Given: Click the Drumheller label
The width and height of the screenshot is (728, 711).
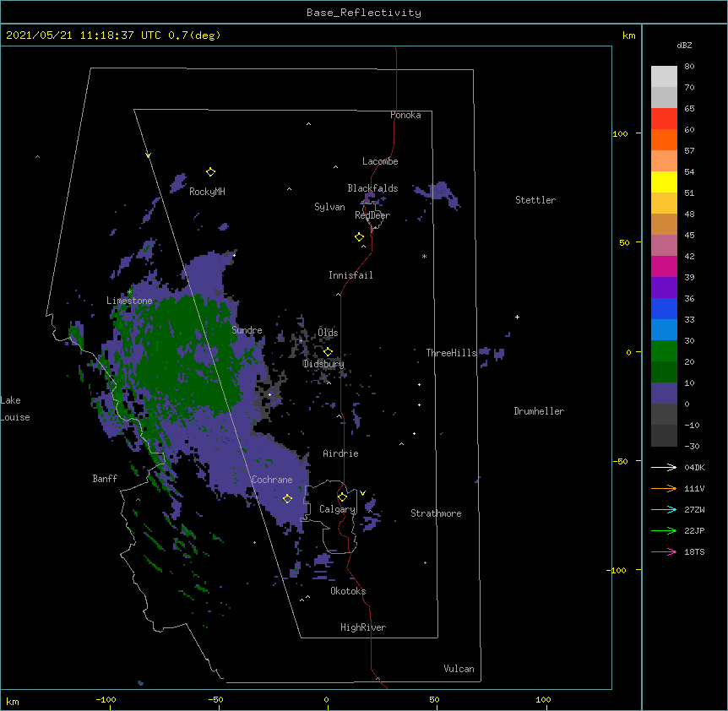Looking at the screenshot, I should pyautogui.click(x=539, y=411).
